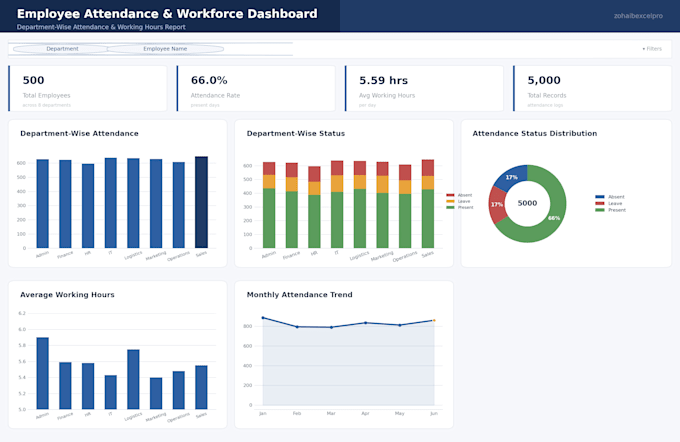The width and height of the screenshot is (680, 442).
Task: Select the Apr data point on Monthly Trend line
Action: click(366, 323)
